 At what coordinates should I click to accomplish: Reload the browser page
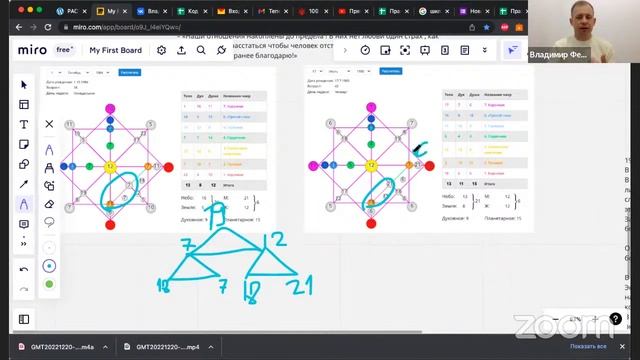[48, 27]
